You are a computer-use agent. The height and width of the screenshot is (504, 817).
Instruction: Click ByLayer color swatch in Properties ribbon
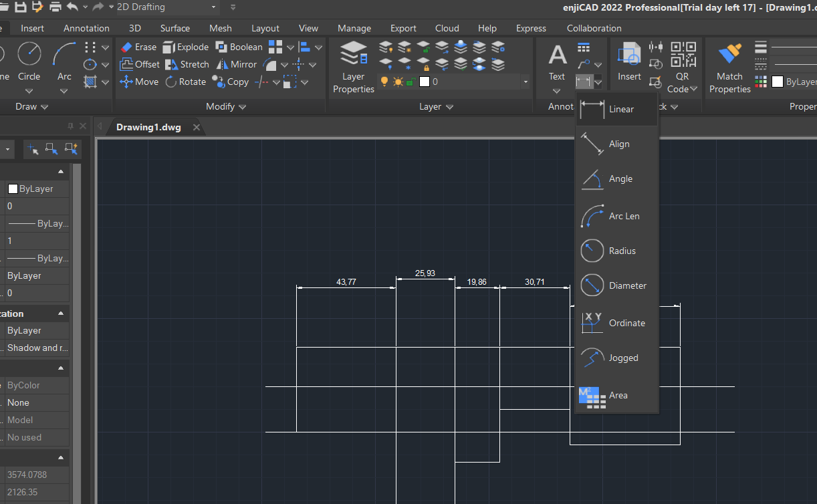[777, 82]
